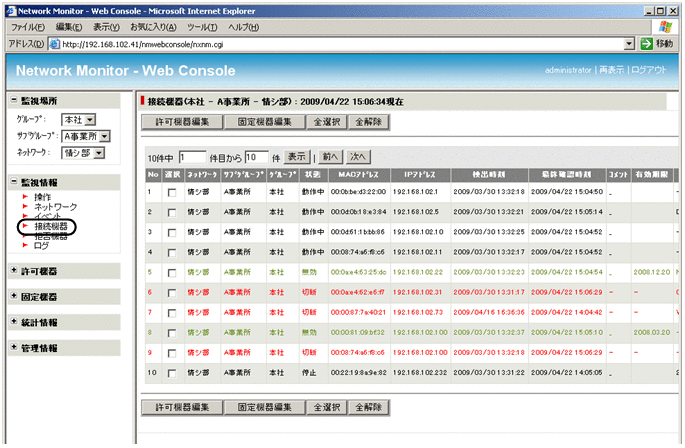Expand the 統計情報 section
This screenshot has width=685, height=448.
(x=13, y=322)
